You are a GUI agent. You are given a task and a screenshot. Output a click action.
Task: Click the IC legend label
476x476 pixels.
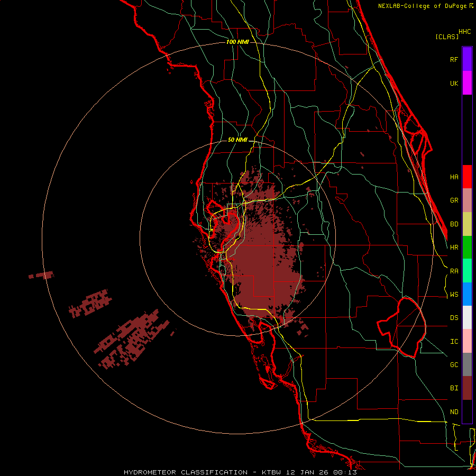454,342
